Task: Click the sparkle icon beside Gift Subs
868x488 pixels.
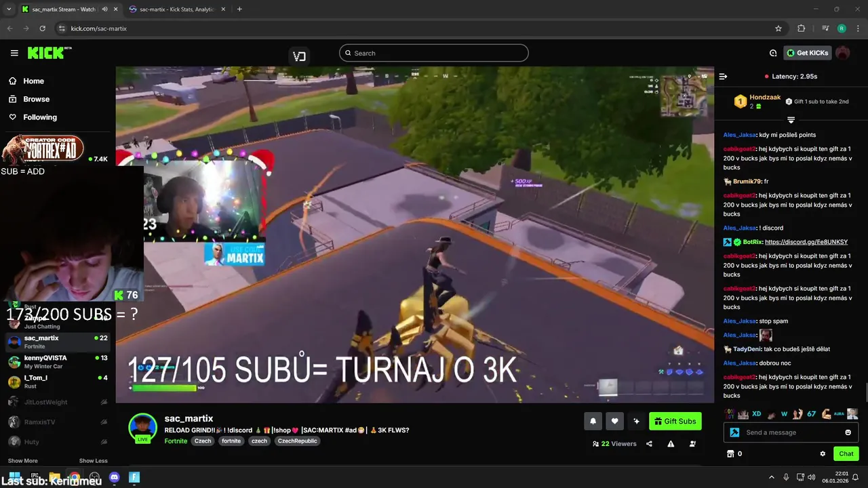Action: [636, 421]
